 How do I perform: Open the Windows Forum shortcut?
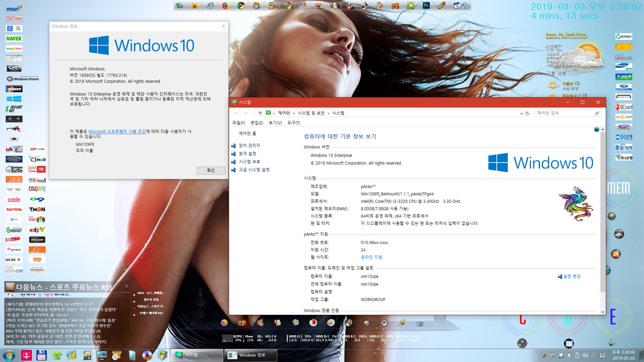point(23,79)
